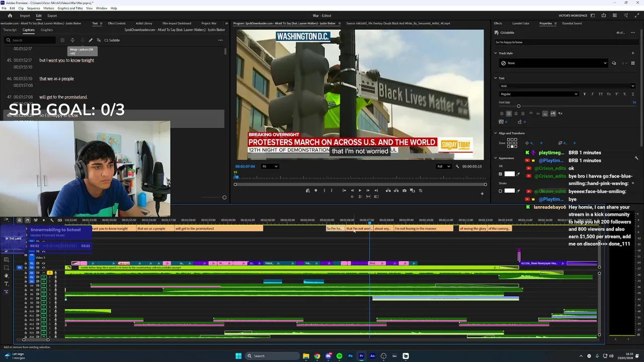Open Properties three-dot options menu
The height and width of the screenshot is (362, 644).
coord(632,33)
